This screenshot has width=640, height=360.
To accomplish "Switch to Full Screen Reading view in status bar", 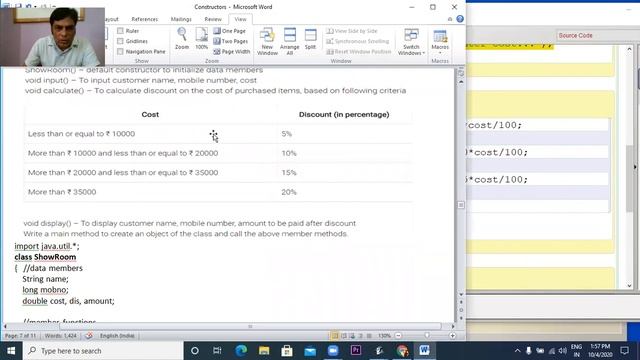I will 344,336.
